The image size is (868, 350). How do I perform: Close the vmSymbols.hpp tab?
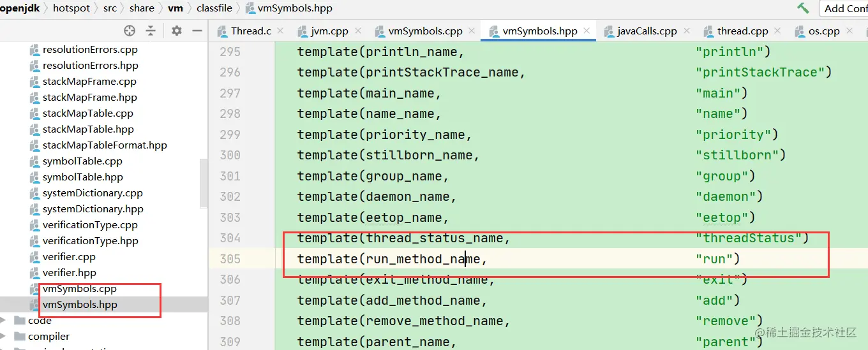tap(587, 31)
